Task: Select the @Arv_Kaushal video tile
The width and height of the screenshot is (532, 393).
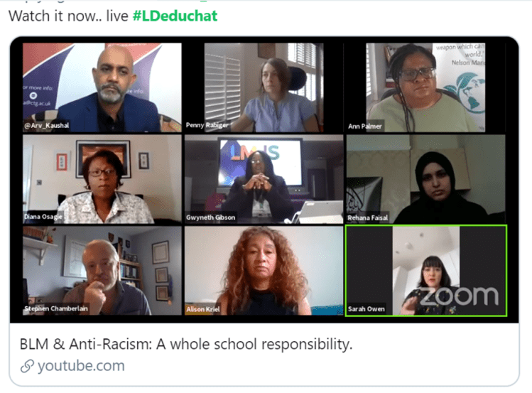Action: click(x=102, y=87)
